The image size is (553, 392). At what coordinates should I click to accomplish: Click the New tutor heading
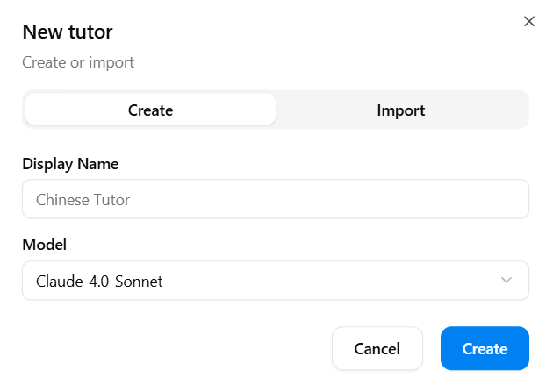click(68, 32)
